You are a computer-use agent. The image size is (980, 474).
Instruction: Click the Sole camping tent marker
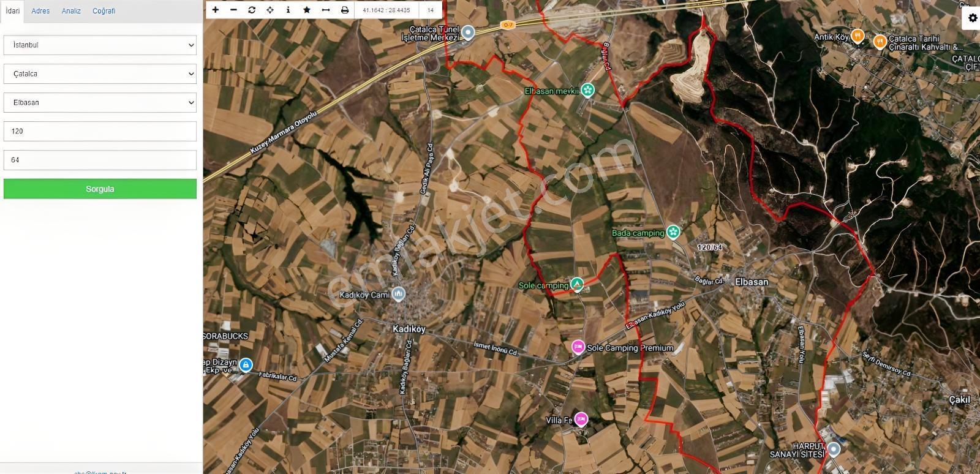(577, 284)
